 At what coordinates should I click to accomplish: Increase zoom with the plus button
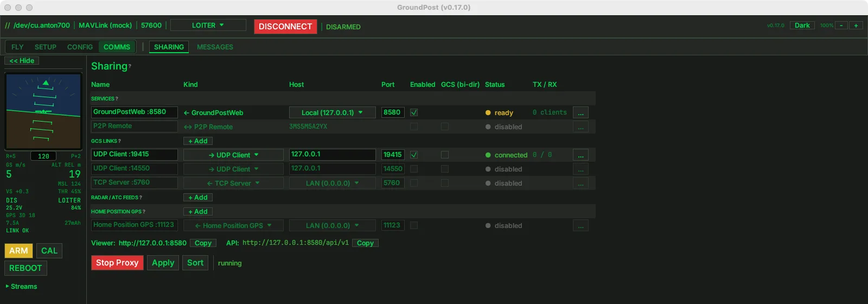[x=856, y=26]
